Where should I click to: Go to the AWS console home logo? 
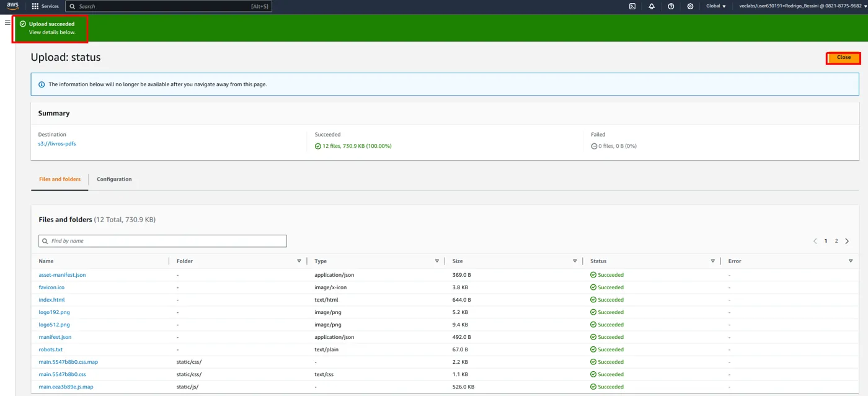pos(13,6)
